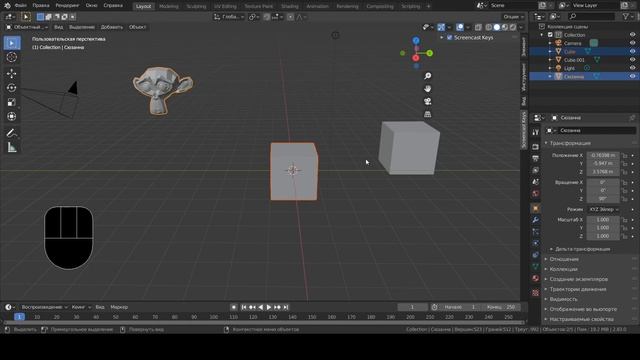Click the zoom magnifier viewport icon
Screen dimensions: 640x360
(427, 76)
